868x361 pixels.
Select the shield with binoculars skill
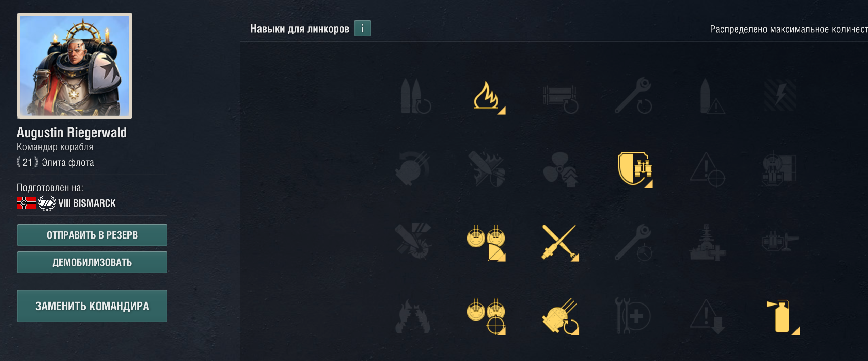coord(635,169)
